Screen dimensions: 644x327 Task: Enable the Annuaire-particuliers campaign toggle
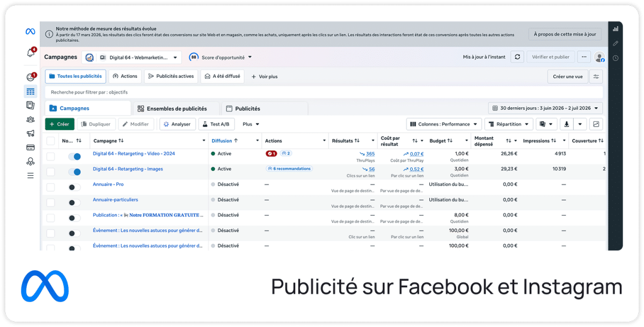coord(75,203)
